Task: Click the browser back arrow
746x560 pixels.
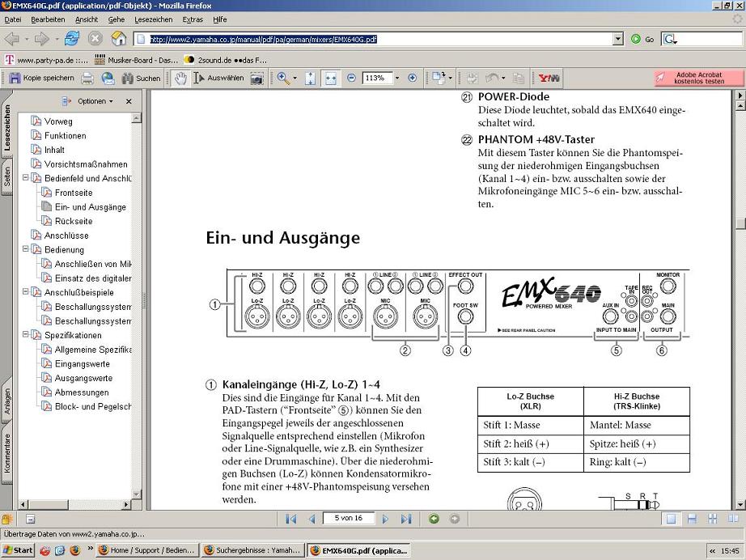Action: pos(12,39)
